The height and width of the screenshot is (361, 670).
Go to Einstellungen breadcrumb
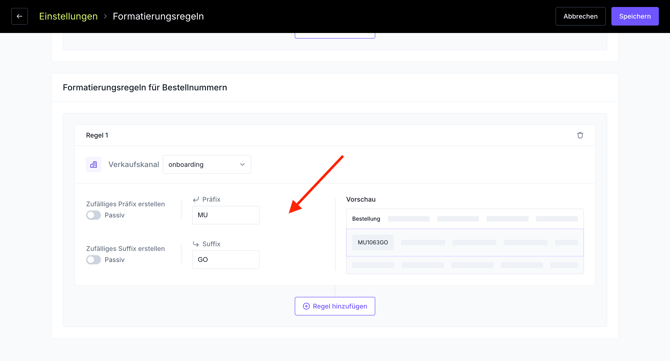point(68,16)
